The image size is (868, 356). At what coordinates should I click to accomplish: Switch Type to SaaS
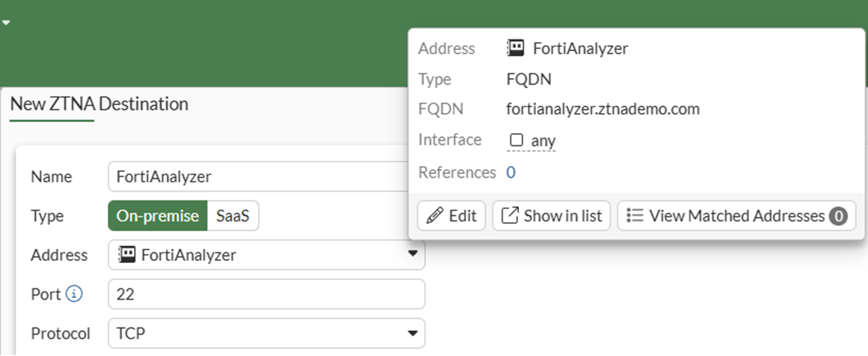pos(232,216)
